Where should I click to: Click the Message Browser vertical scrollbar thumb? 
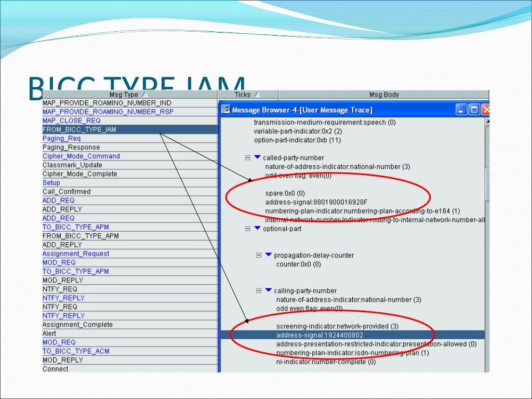coord(487,184)
